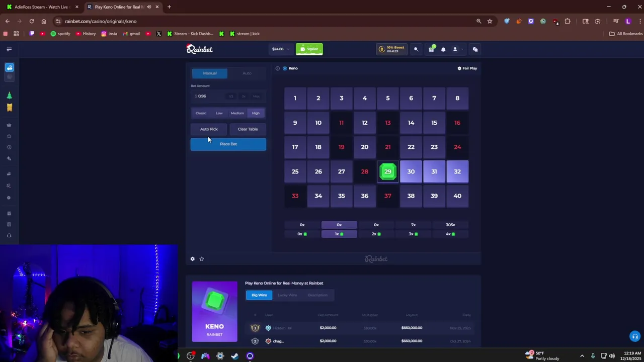The width and height of the screenshot is (644, 362).
Task: Click the Fair Play link
Action: click(467, 68)
